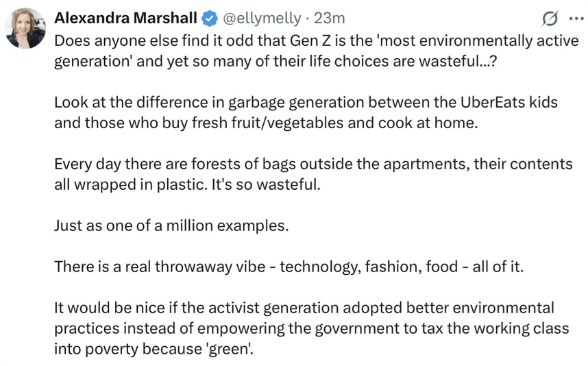Click 'Just as one of a million examples.'

(172, 225)
